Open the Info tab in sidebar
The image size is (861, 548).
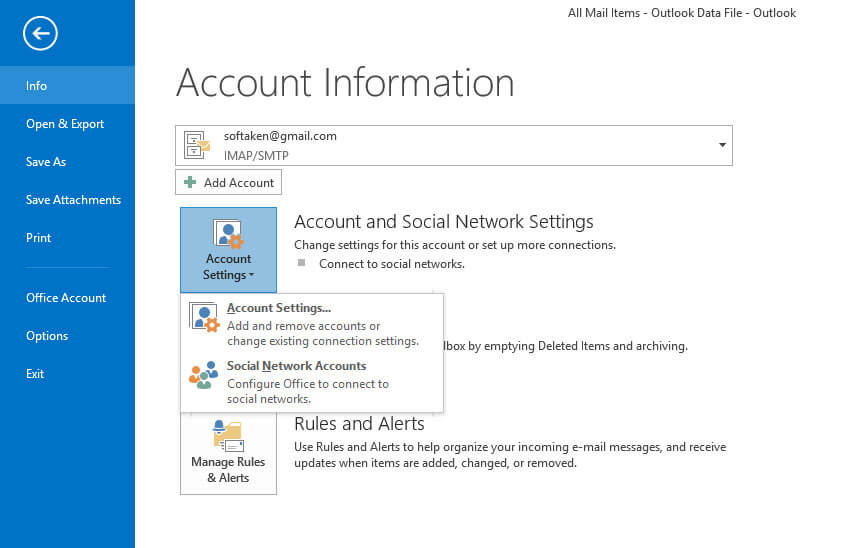point(67,85)
